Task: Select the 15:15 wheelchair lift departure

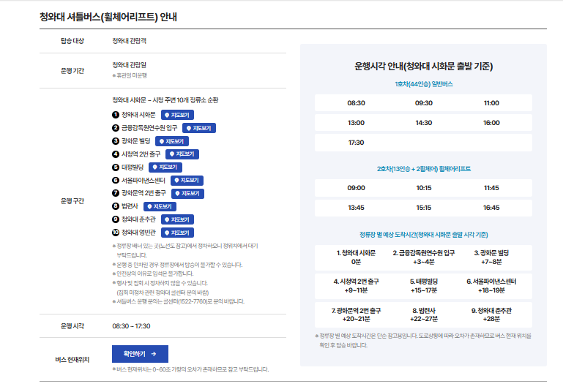Action: tap(424, 208)
